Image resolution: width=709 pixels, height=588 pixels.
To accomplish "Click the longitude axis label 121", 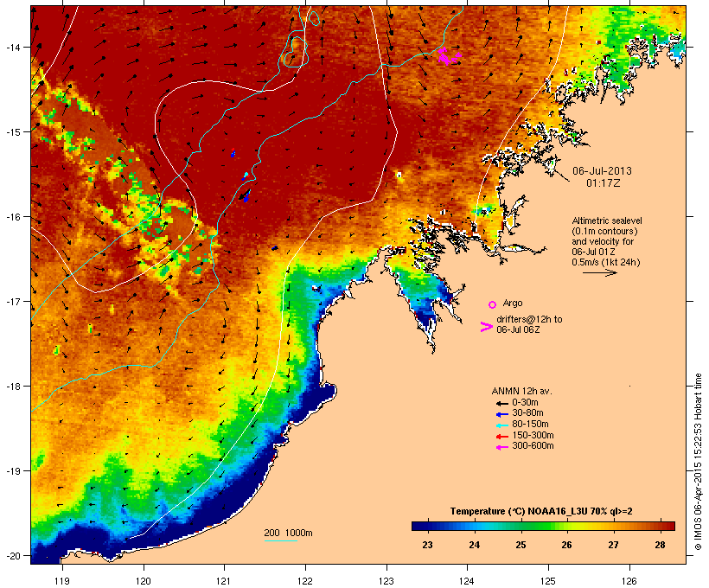I will pos(224,581).
